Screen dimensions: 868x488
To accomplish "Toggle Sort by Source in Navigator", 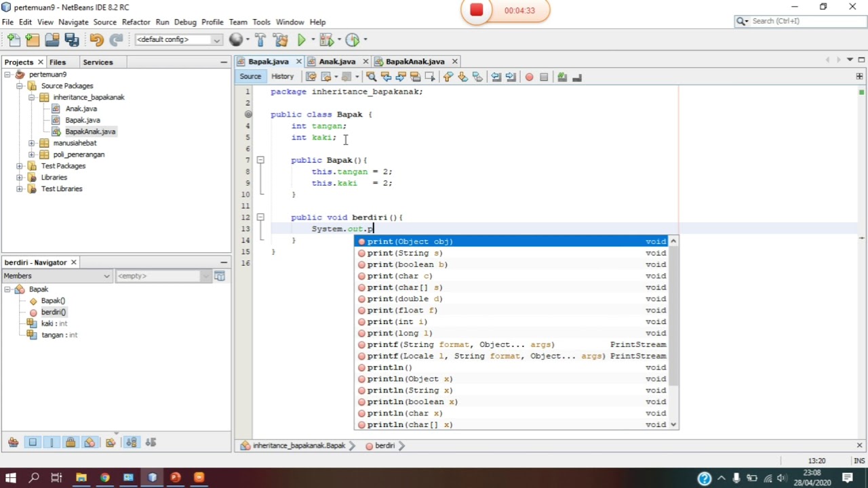I will [x=151, y=443].
